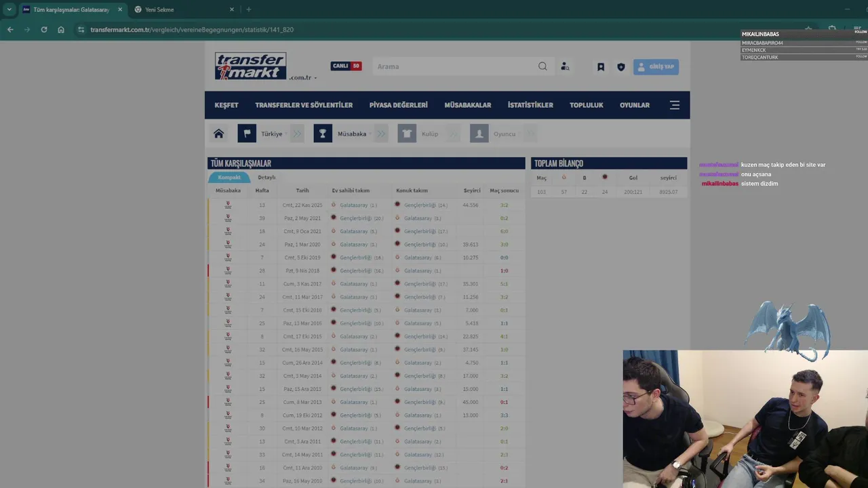
Task: Click Galatasaray crest in 3 Kas 2017 row
Action: point(334,283)
